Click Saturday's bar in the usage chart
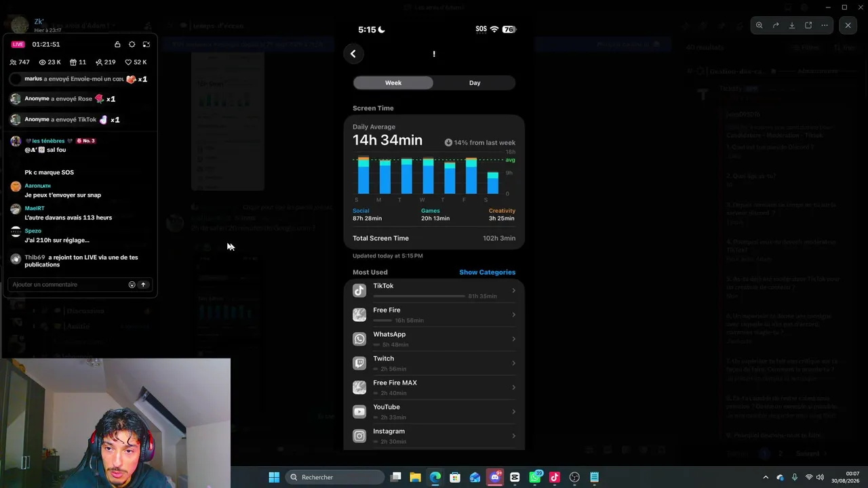This screenshot has height=488, width=868. click(x=493, y=183)
